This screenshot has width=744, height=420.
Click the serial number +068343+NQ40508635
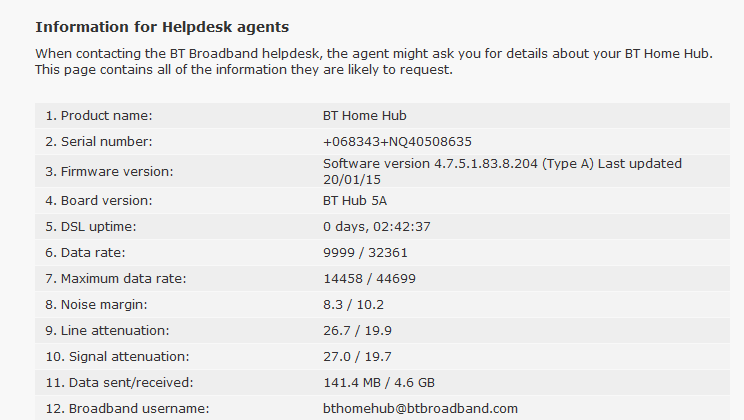[397, 142]
